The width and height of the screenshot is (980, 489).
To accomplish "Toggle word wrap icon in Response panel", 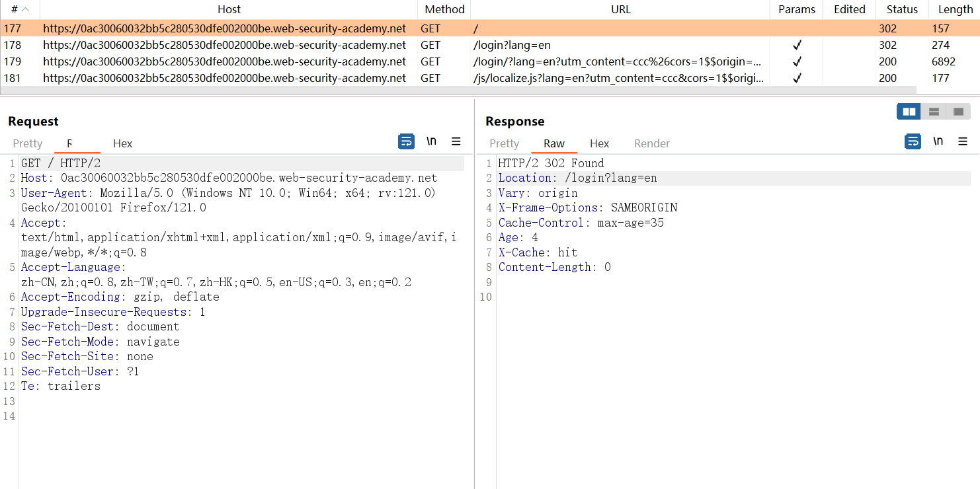I will pyautogui.click(x=913, y=141).
